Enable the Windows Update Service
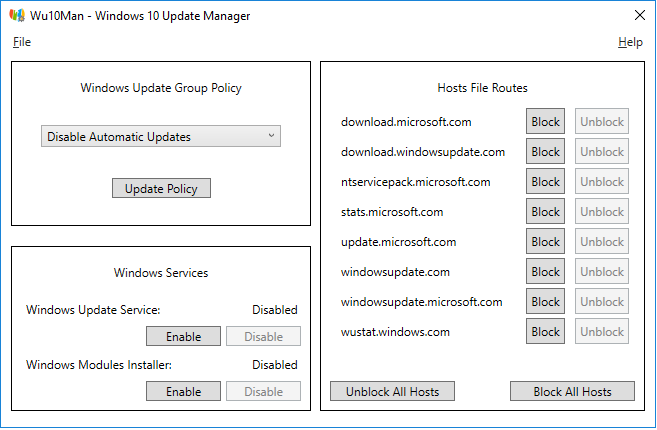 (x=184, y=337)
